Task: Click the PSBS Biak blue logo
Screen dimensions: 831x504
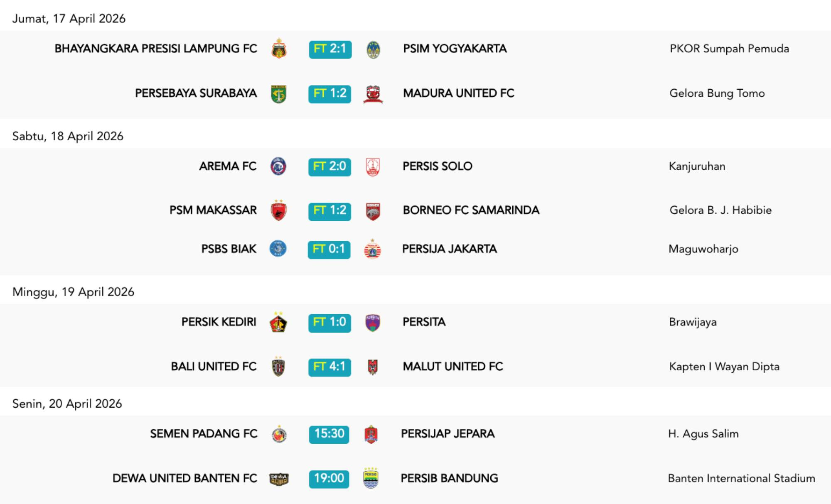Action: tap(278, 249)
